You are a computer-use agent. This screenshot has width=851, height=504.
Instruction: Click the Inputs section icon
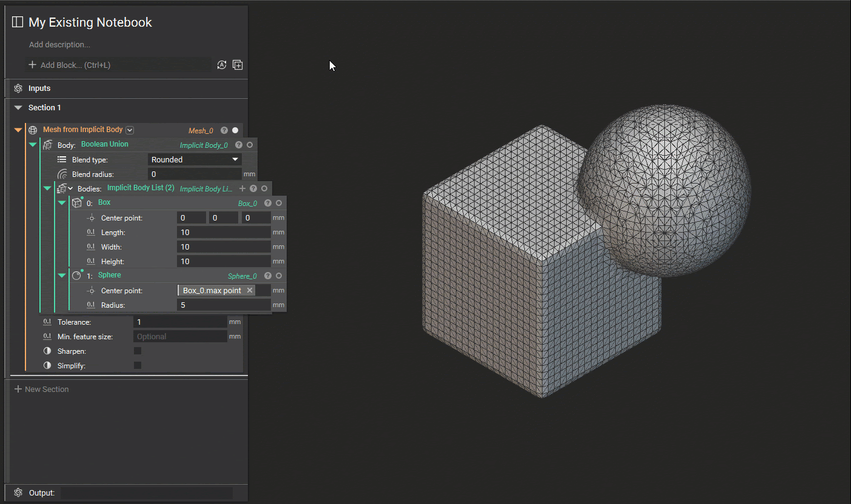coord(18,88)
